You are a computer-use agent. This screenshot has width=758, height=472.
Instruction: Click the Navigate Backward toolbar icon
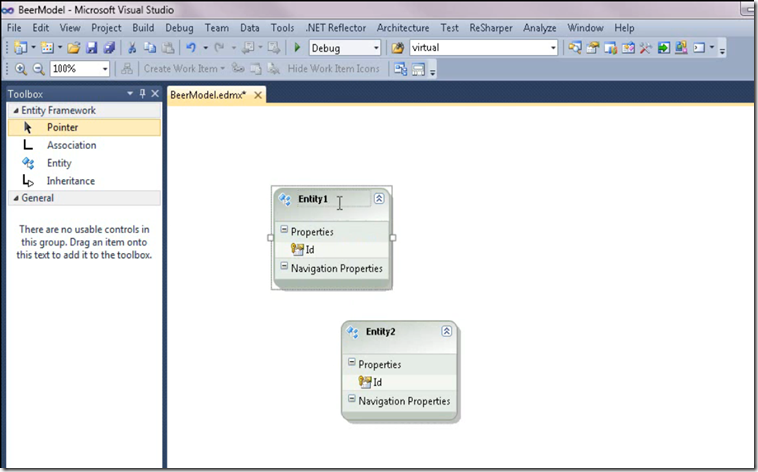click(x=248, y=48)
